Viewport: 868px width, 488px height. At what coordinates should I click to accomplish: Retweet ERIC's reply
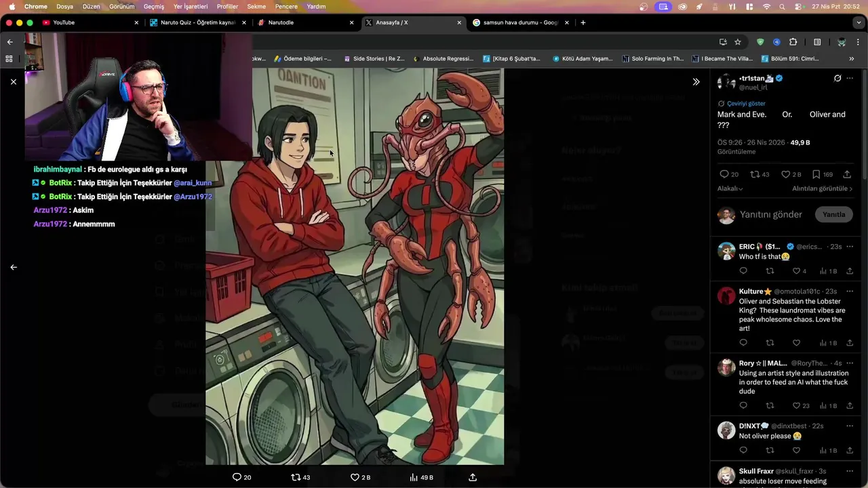(770, 271)
